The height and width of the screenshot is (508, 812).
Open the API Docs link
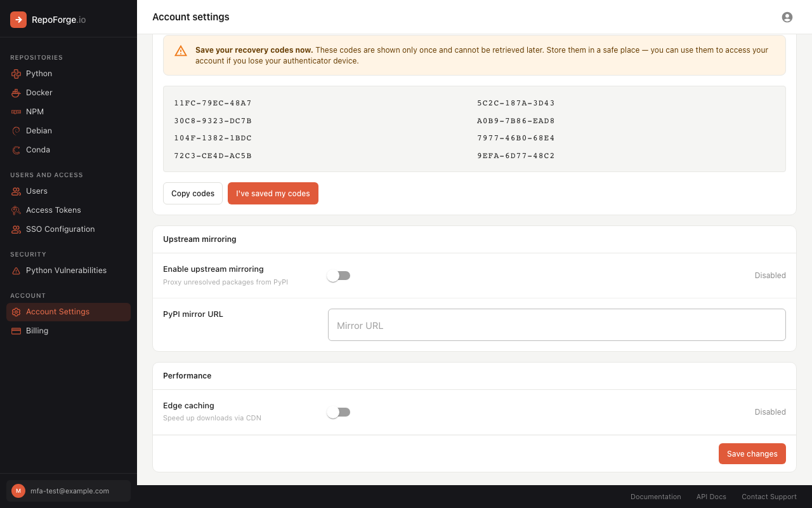pyautogui.click(x=711, y=497)
